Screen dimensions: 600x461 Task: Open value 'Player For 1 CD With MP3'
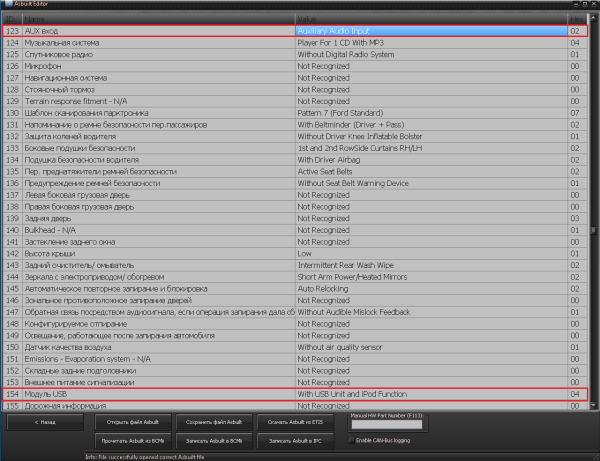pyautogui.click(x=430, y=43)
